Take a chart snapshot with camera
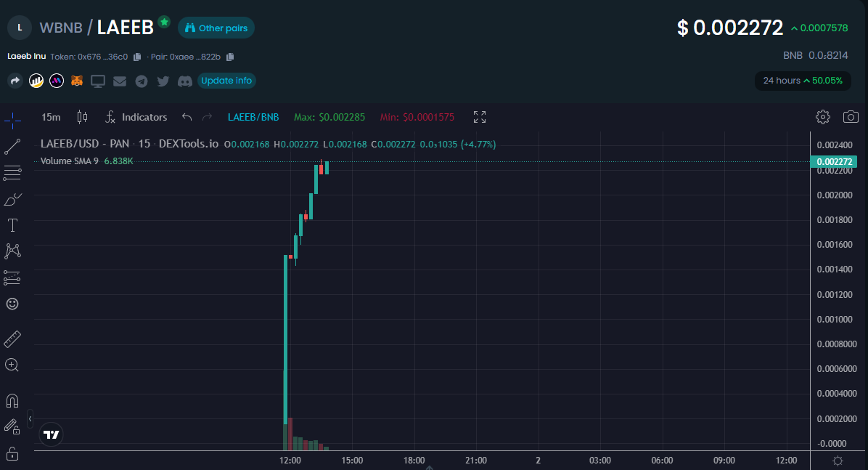 pyautogui.click(x=851, y=117)
